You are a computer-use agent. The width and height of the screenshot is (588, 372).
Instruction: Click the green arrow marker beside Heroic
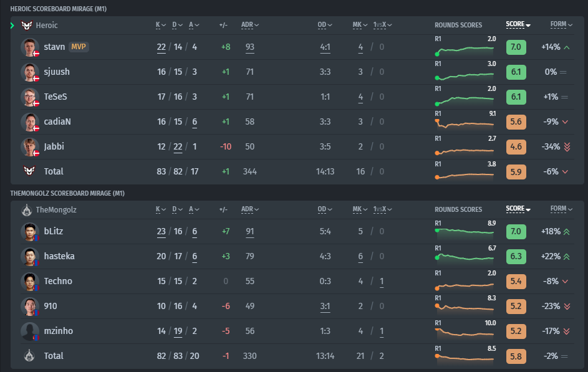[12, 25]
